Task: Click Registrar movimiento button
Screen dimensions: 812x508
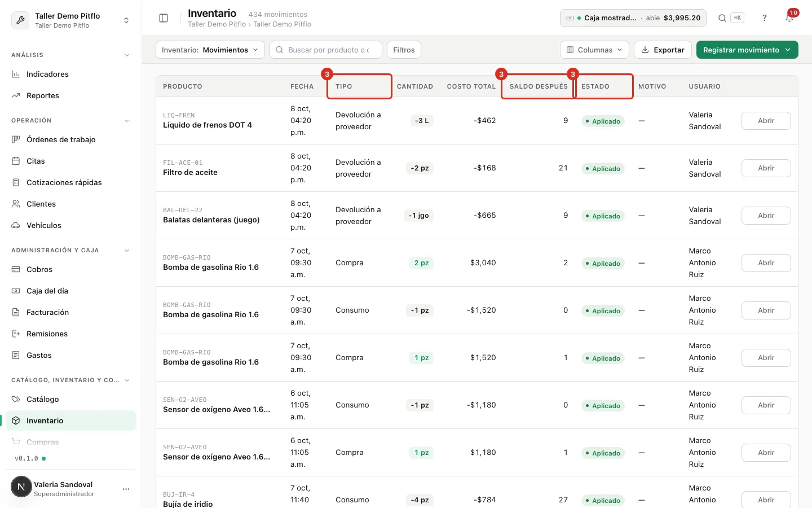Action: (x=747, y=50)
